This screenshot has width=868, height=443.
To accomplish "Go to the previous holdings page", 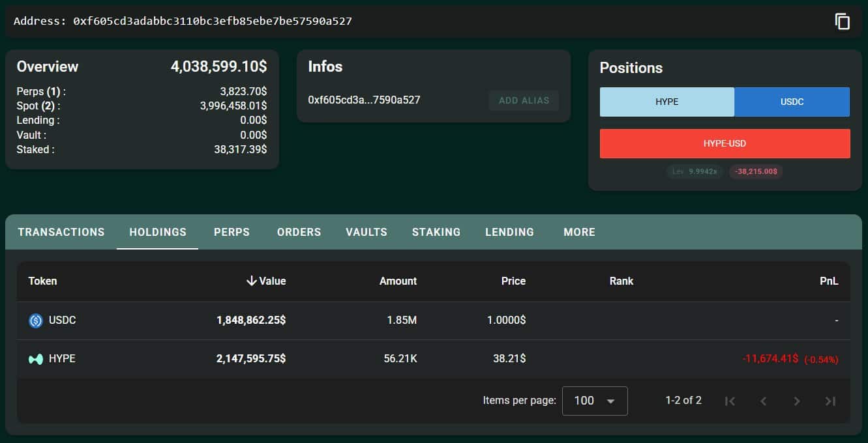I will (763, 401).
